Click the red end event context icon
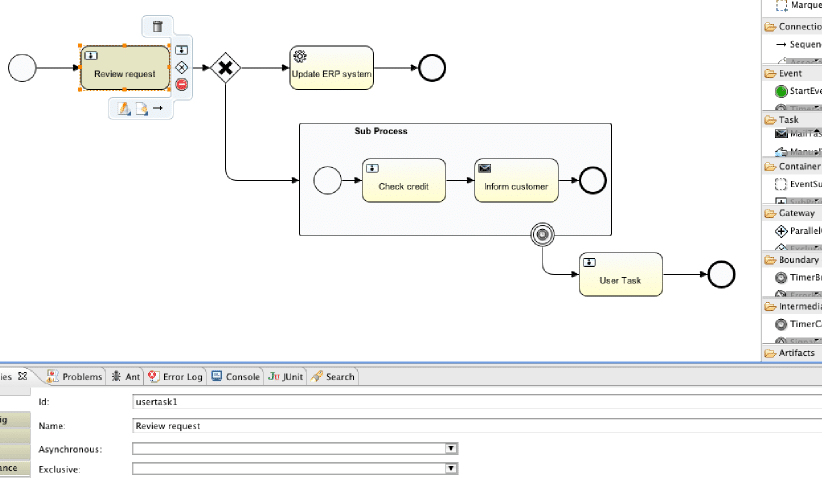822x478 pixels. [181, 84]
